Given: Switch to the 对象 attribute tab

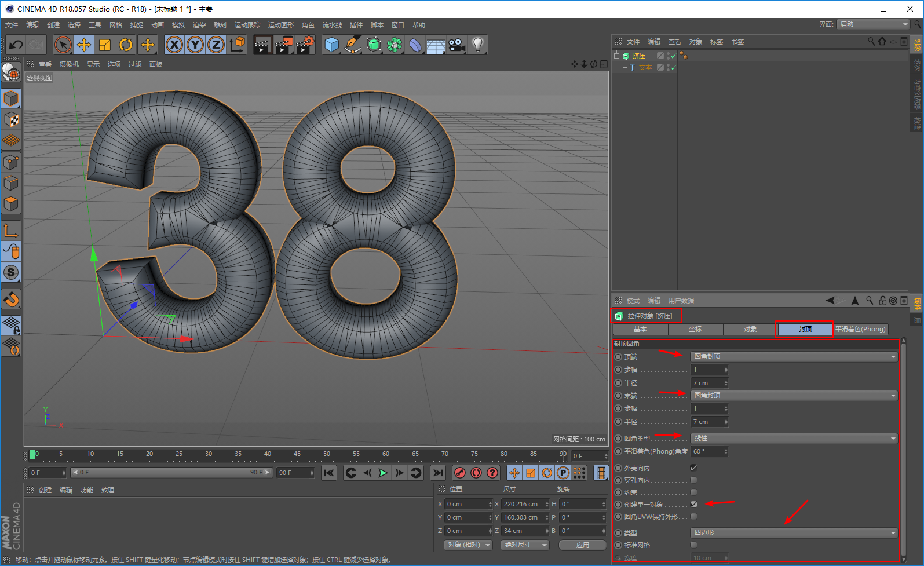Looking at the screenshot, I should (x=750, y=329).
